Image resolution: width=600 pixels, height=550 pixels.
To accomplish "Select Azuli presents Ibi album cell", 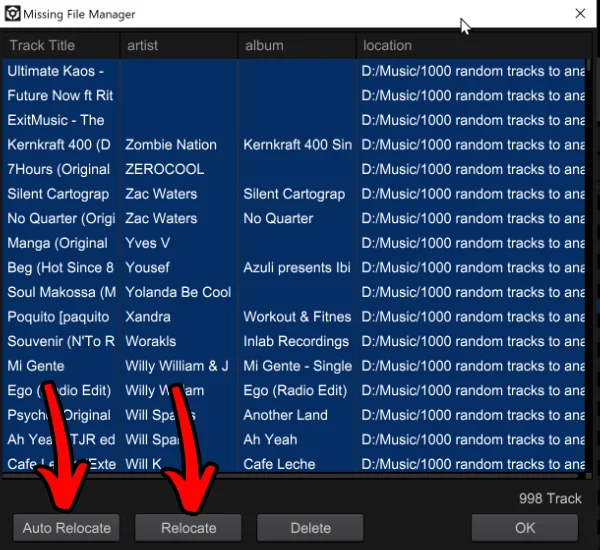I will pos(296,268).
